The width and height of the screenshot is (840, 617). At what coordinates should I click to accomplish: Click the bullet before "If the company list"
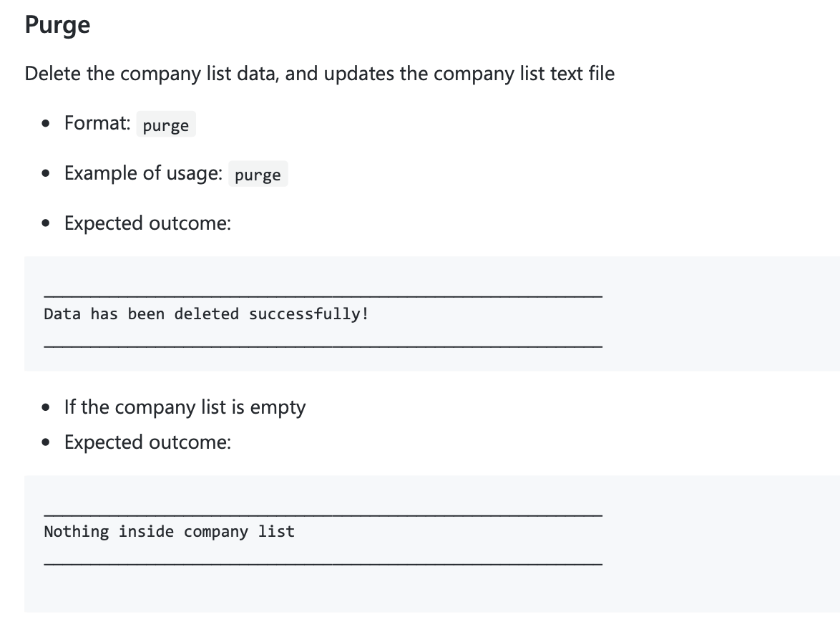47,408
